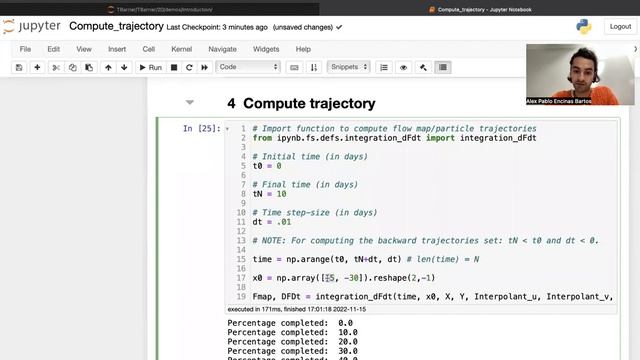Click the sidebar collapse arrow at right edge

pyautogui.click(x=636, y=49)
